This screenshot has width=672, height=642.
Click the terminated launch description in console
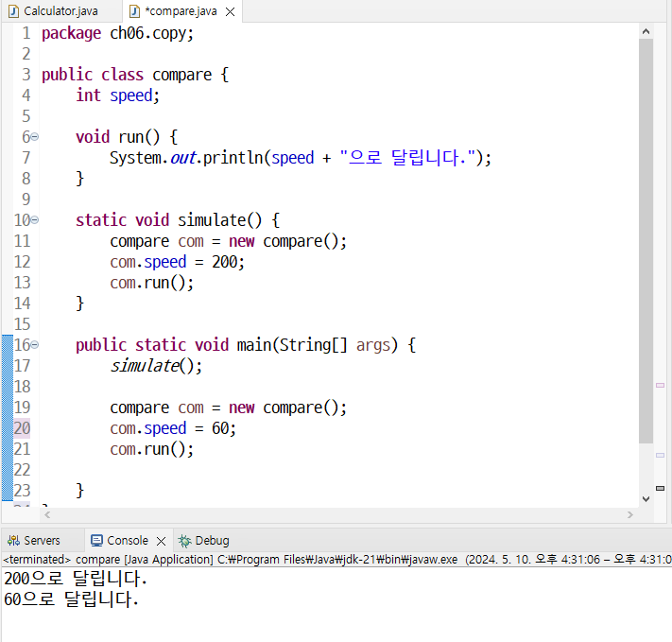pyautogui.click(x=336, y=560)
